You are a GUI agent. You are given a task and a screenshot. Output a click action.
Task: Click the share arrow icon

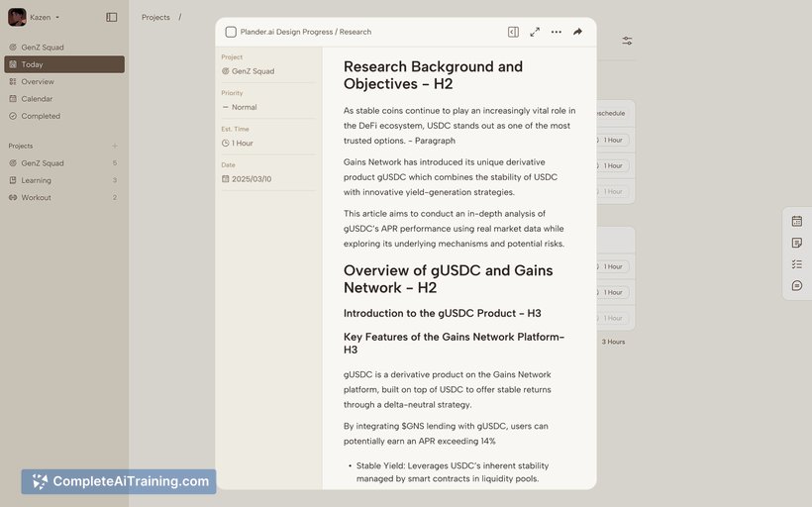[577, 32]
